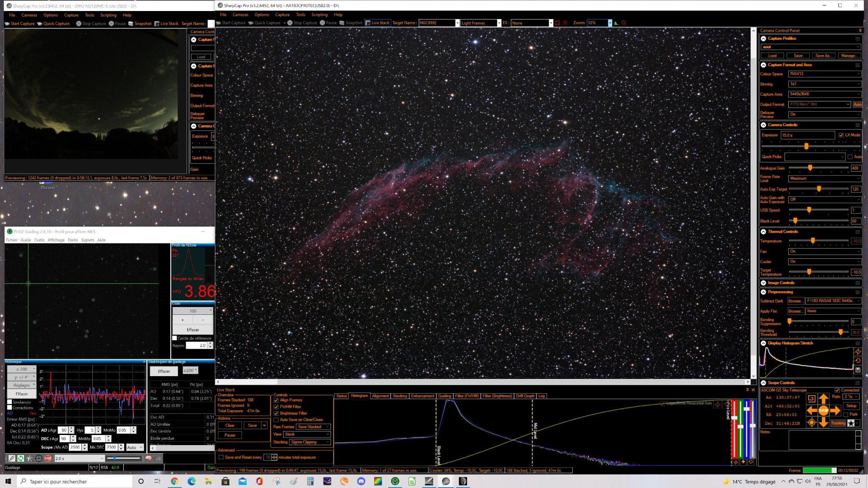Switch to the Enhancement tab in Live Stack
This screenshot has height=488, width=868.
tap(423, 396)
